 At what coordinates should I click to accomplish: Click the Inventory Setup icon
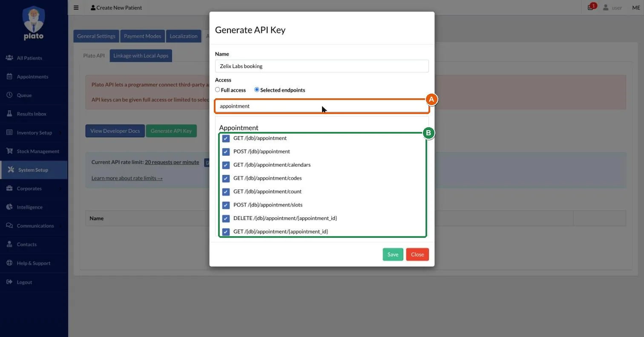click(x=9, y=132)
